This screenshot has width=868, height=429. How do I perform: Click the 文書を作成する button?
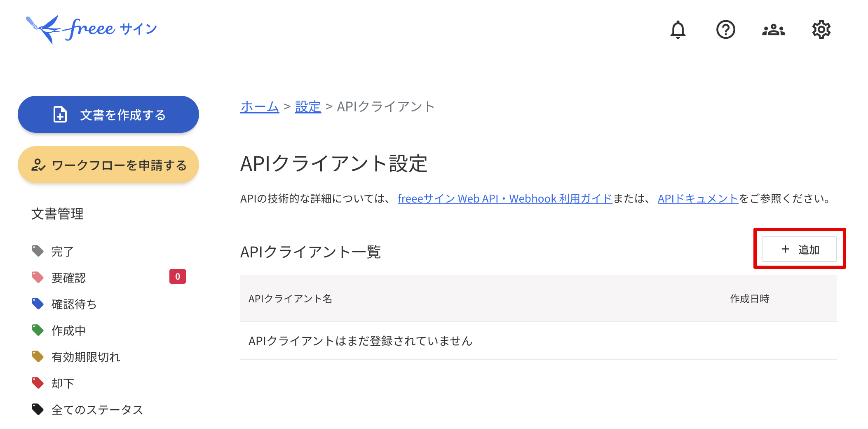108,114
